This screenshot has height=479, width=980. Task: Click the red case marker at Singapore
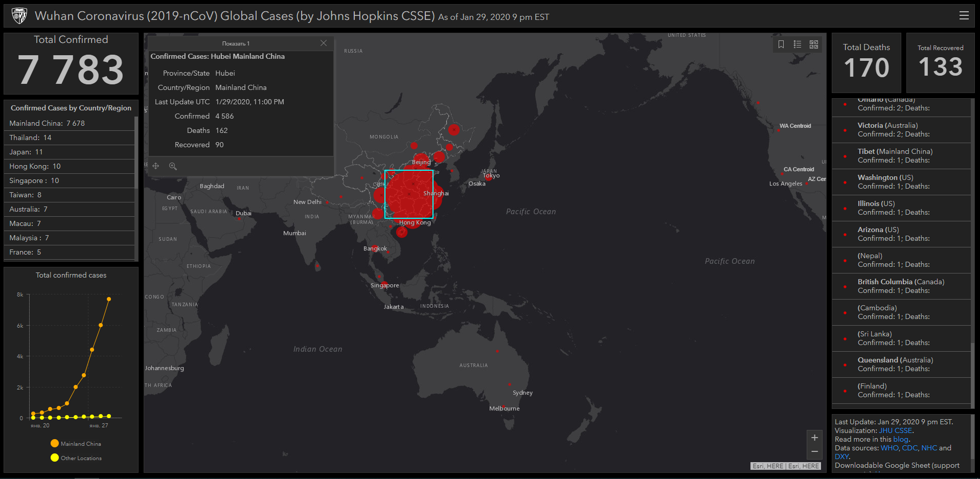click(384, 284)
